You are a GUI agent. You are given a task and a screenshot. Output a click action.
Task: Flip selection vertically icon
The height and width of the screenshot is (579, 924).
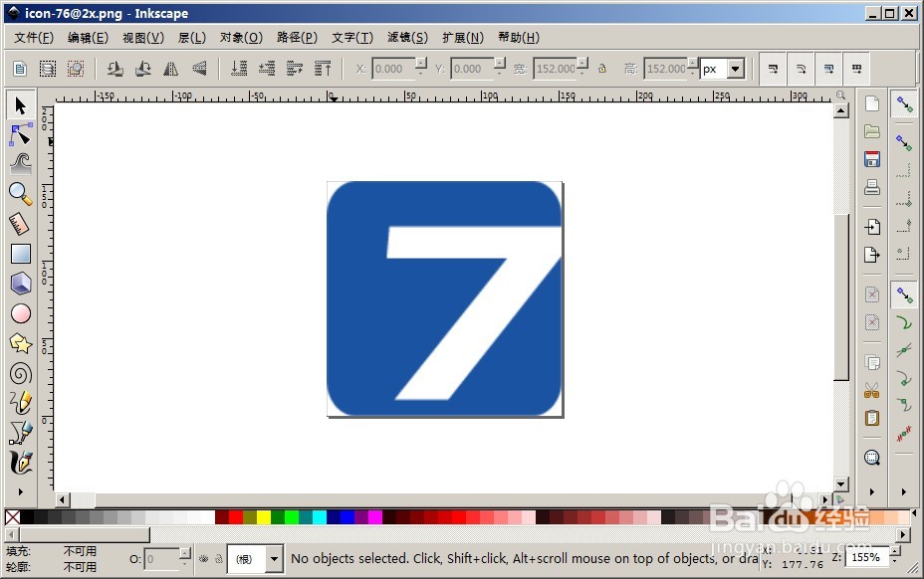tap(199, 69)
